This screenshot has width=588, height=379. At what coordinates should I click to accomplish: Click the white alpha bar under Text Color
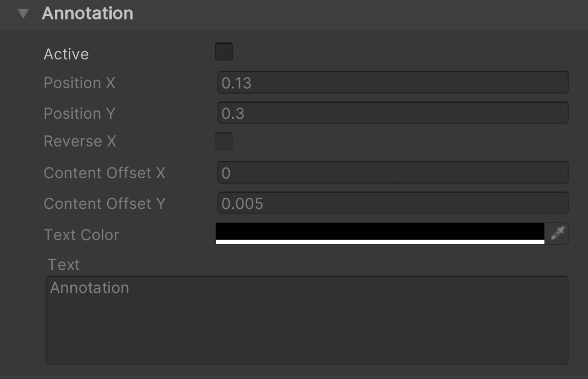coord(379,242)
